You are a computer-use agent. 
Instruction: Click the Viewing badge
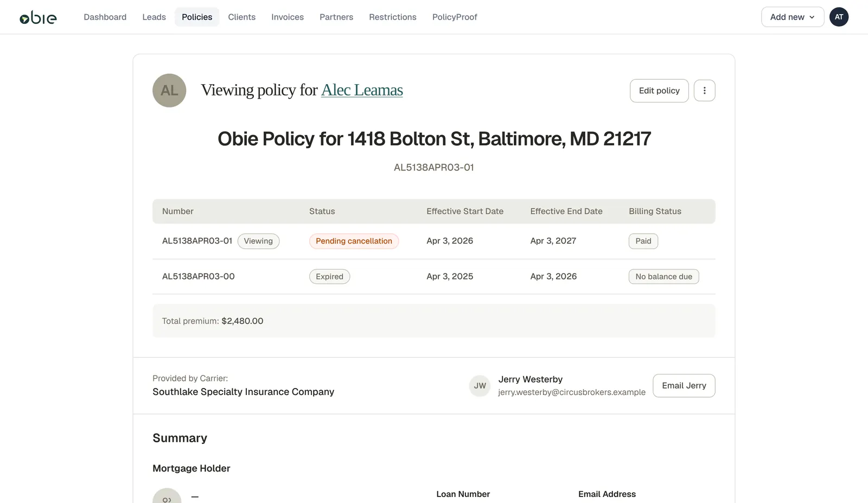[x=258, y=241]
